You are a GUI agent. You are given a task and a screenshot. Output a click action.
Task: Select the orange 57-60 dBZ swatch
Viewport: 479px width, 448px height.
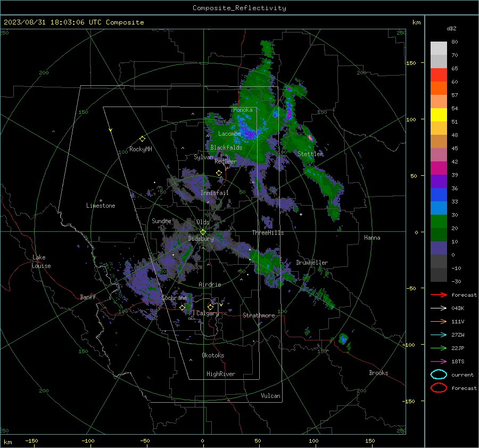pyautogui.click(x=439, y=88)
